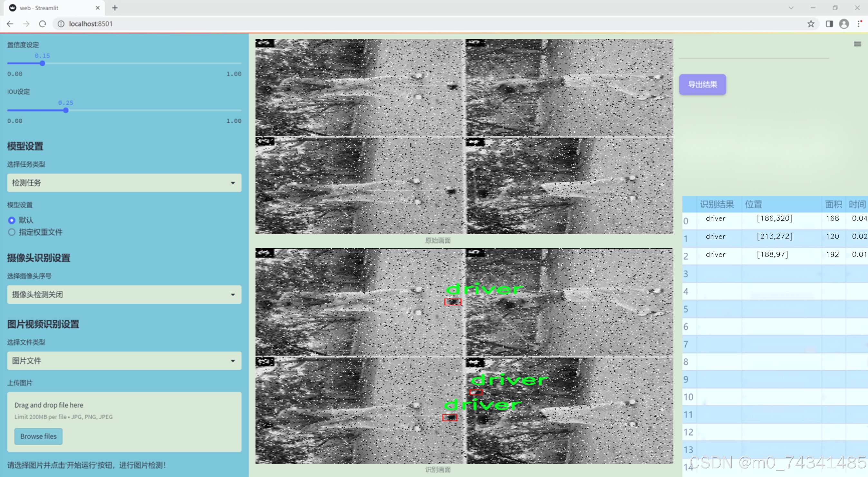Image resolution: width=868 pixels, height=477 pixels.
Task: Open the user profile avatar icon
Action: click(844, 24)
